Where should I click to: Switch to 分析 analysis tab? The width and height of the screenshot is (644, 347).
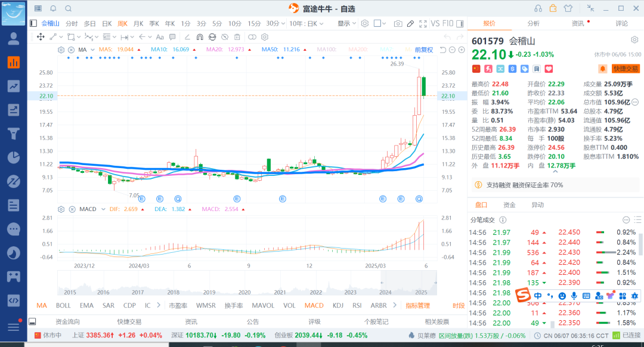[x=534, y=23]
